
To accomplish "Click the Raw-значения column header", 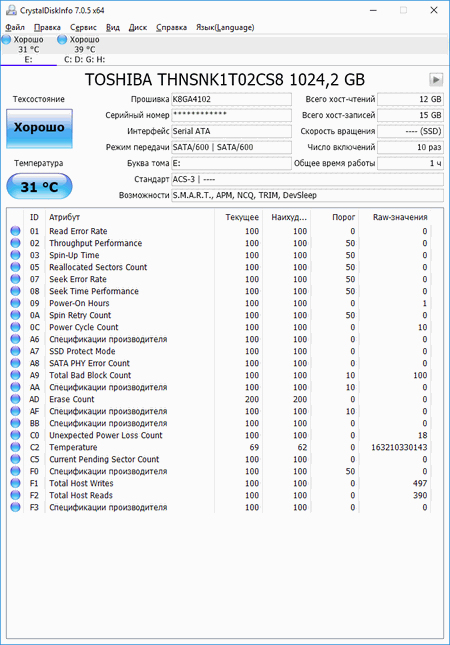I will 395,217.
